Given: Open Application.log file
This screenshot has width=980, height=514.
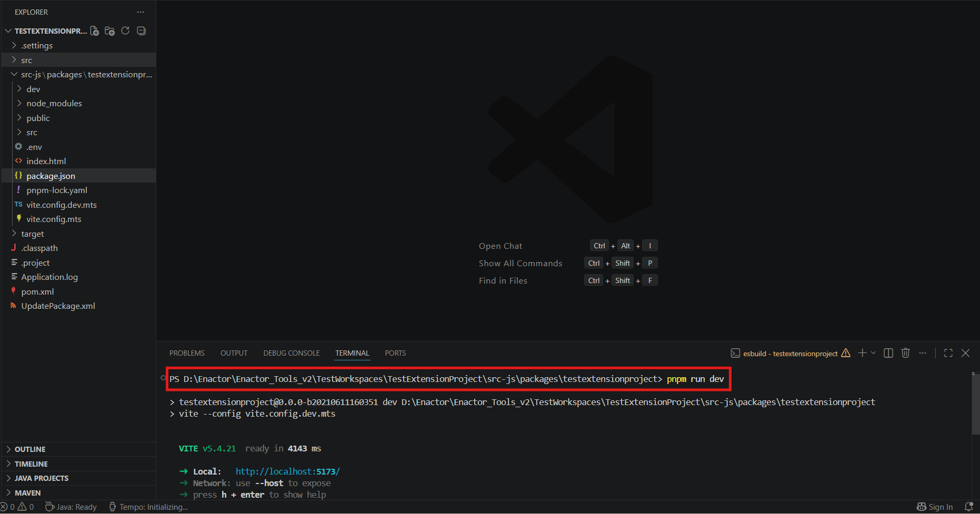Looking at the screenshot, I should coord(79,277).
